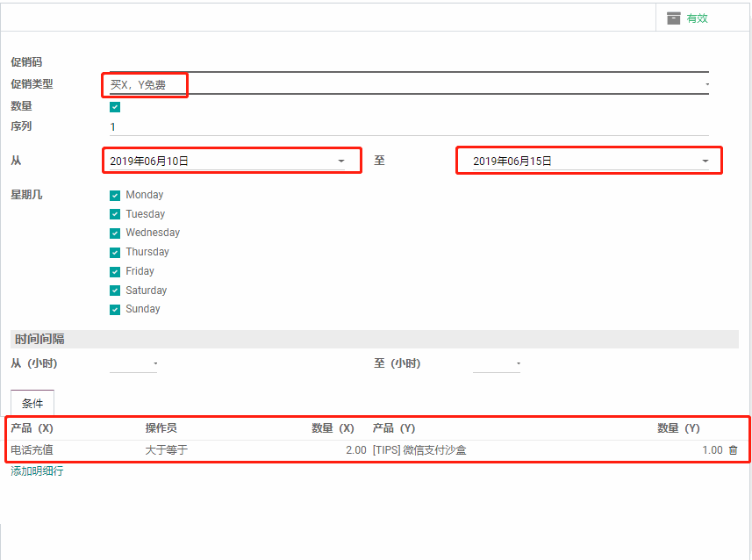The height and width of the screenshot is (560, 752).
Task: Select the 电话充值 product cell
Action: tap(32, 450)
